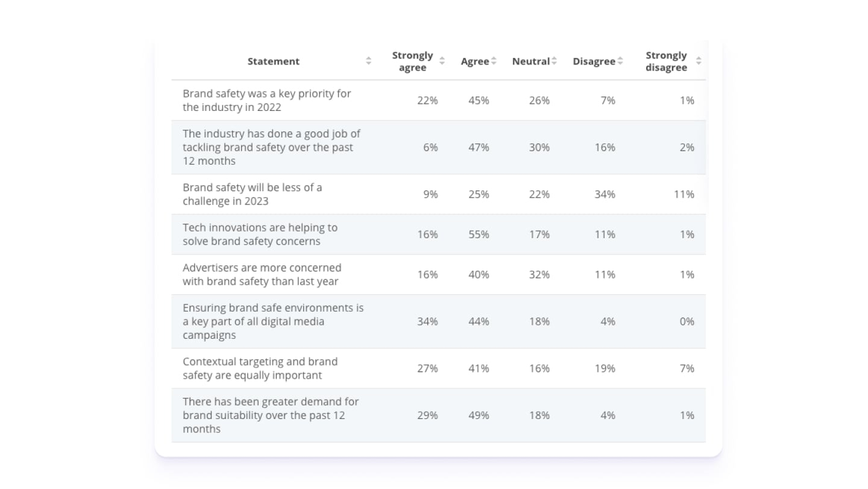Click the 'Ensuring brand safe environments' statement

[x=273, y=321]
